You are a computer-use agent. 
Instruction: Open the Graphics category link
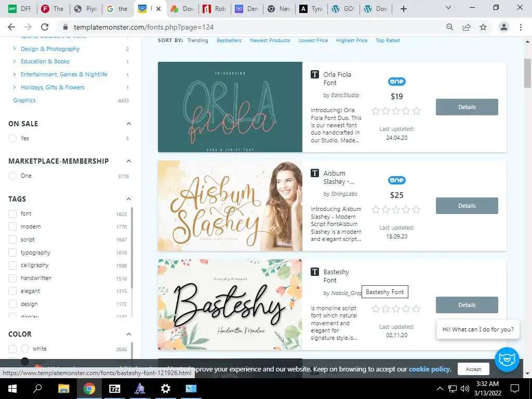click(24, 100)
